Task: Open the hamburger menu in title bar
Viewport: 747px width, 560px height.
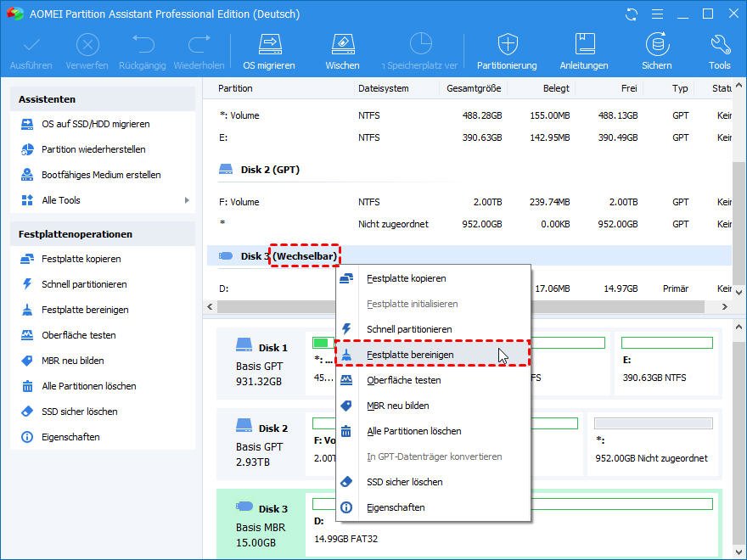Action: pyautogui.click(x=657, y=14)
